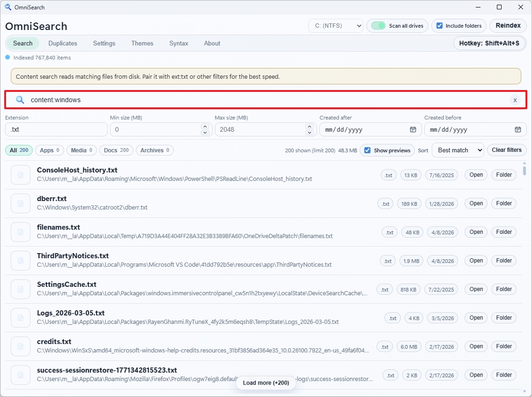Open the Created before date picker
The image size is (532, 397).
[517, 129]
